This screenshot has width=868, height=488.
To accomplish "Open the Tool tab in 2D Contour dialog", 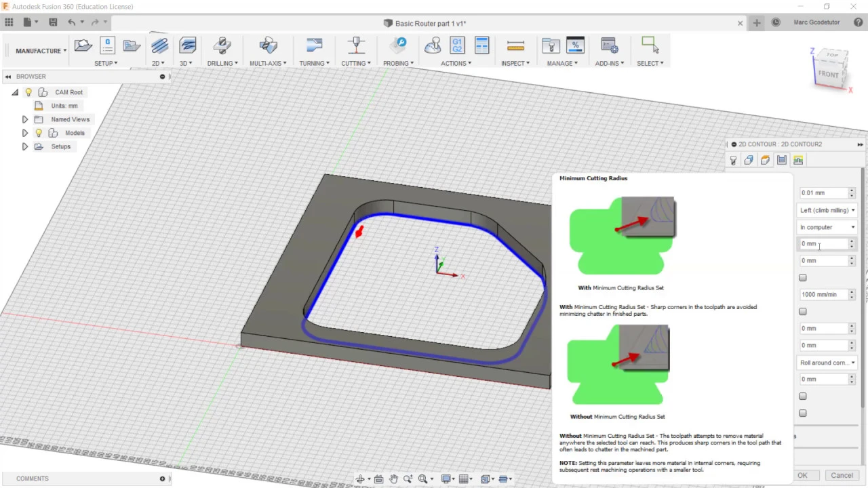I will 733,160.
